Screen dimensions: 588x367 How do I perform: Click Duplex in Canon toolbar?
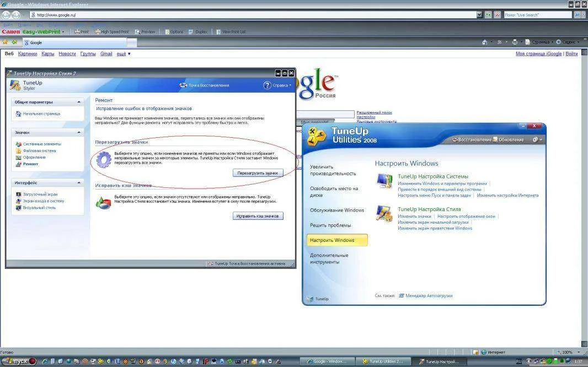tap(198, 32)
